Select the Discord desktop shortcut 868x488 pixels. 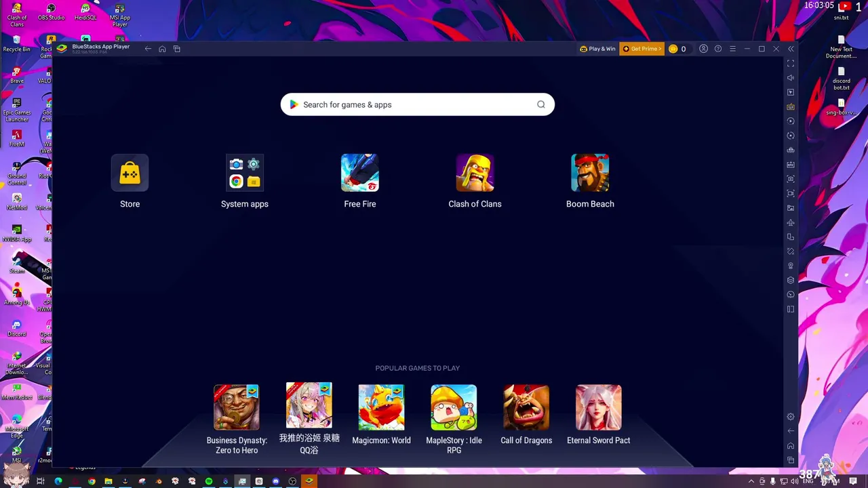click(17, 328)
